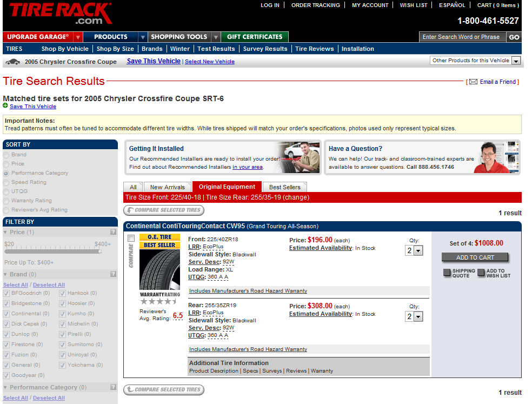
Task: Click the Price filter help question icon
Action: click(x=113, y=232)
